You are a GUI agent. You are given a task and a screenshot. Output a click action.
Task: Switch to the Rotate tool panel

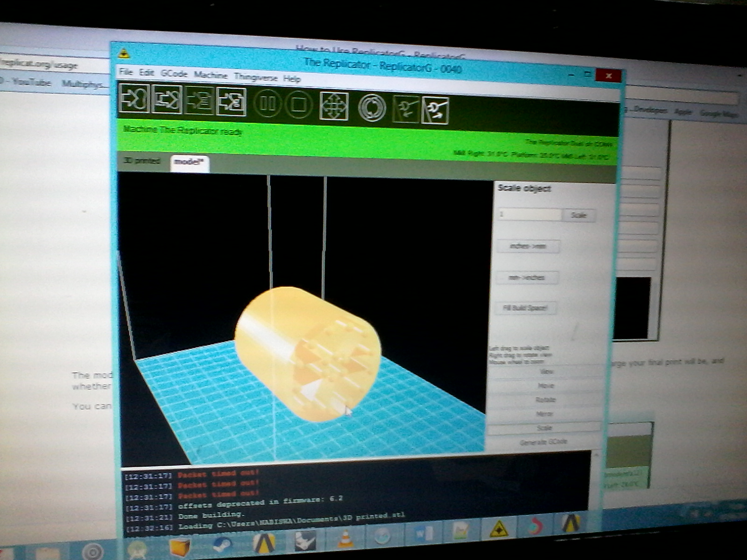click(x=545, y=400)
